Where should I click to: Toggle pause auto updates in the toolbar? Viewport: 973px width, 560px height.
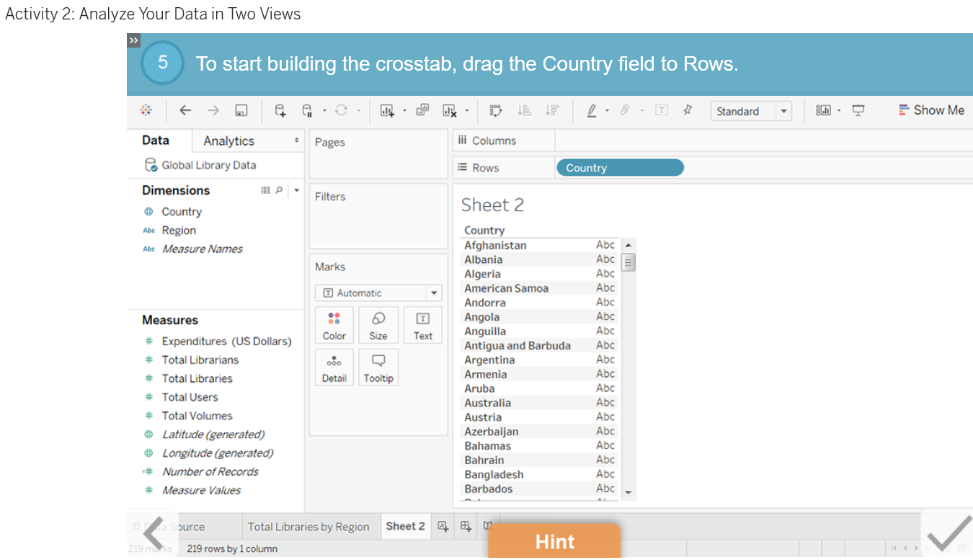306,110
